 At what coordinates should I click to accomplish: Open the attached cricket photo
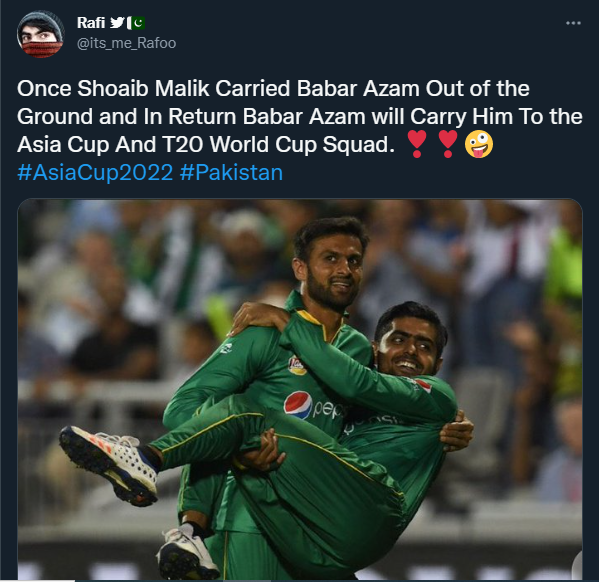click(x=300, y=389)
